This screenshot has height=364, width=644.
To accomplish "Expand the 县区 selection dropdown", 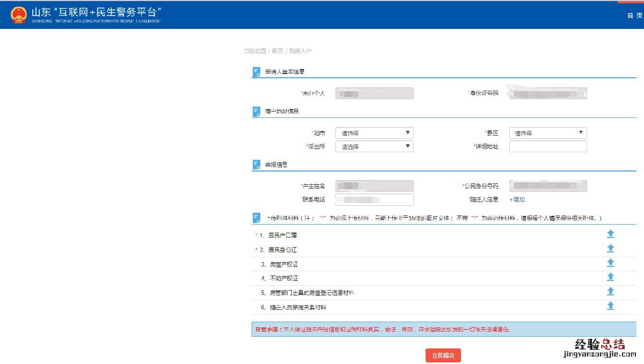I will pyautogui.click(x=547, y=133).
